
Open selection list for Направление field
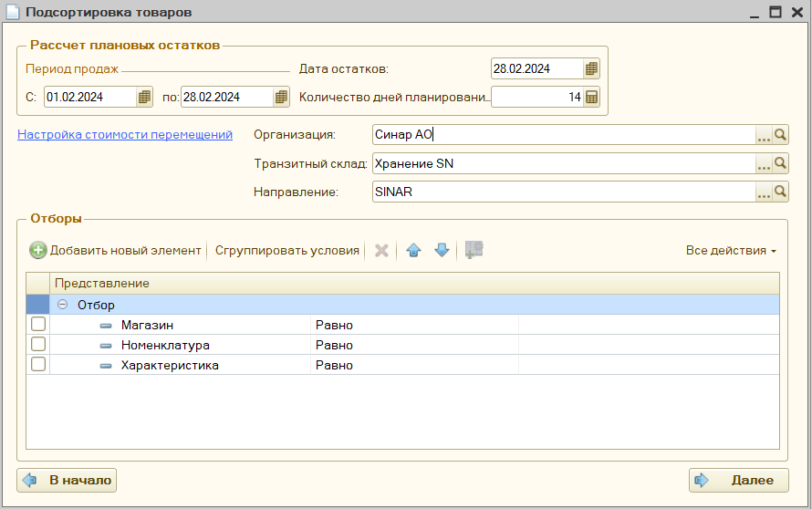tap(764, 192)
